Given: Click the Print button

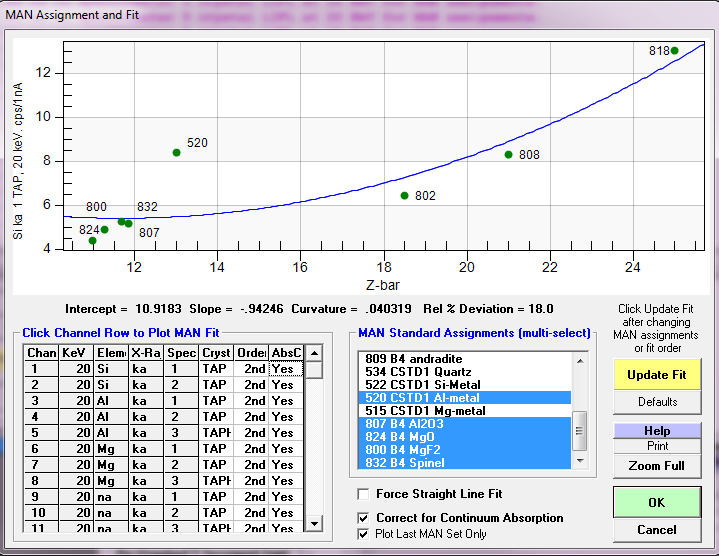Looking at the screenshot, I should tap(657, 446).
